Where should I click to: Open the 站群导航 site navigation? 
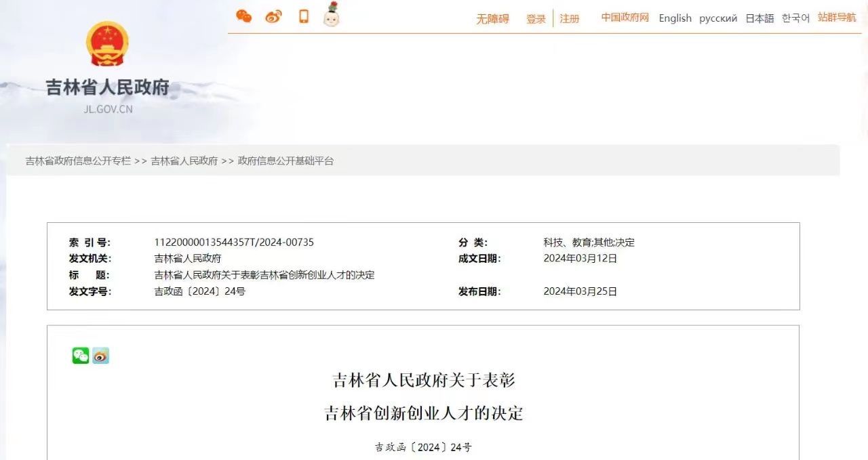pyautogui.click(x=837, y=18)
